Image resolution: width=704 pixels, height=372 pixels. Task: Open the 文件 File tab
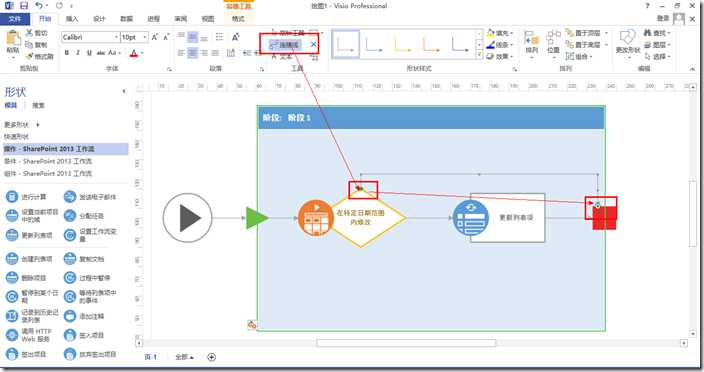click(x=15, y=19)
